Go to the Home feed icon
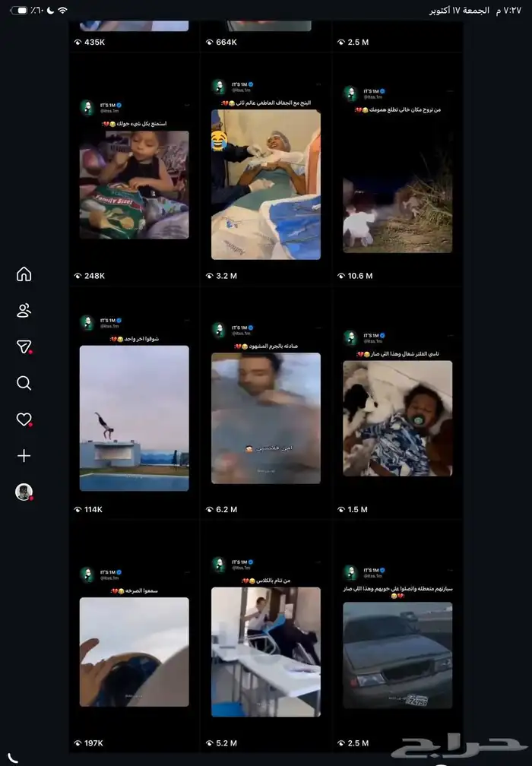This screenshot has height=766, width=532. [x=24, y=274]
